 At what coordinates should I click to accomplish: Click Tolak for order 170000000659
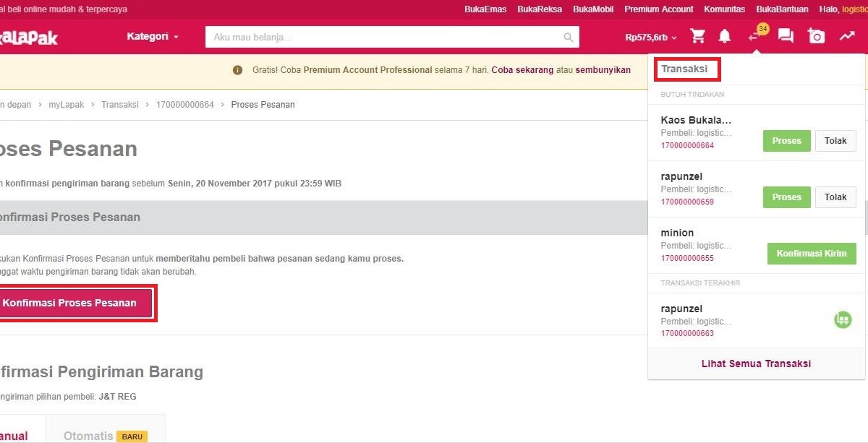click(835, 197)
